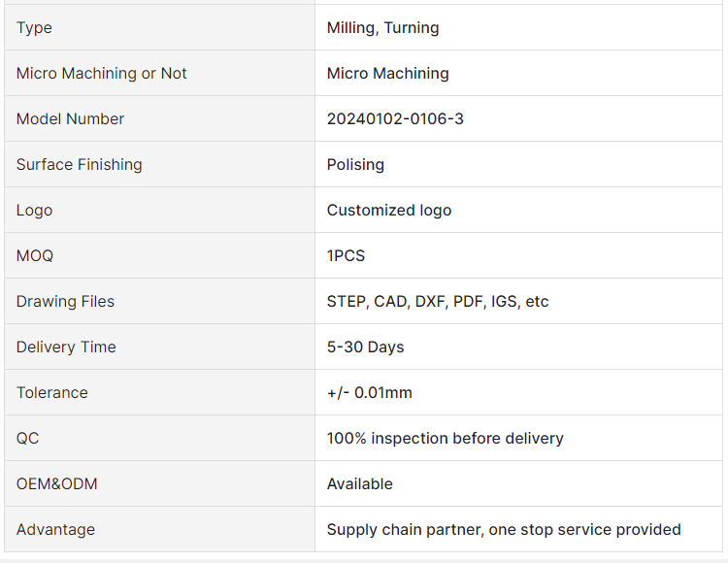Select the Polising value
728x563 pixels.
pyautogui.click(x=355, y=165)
